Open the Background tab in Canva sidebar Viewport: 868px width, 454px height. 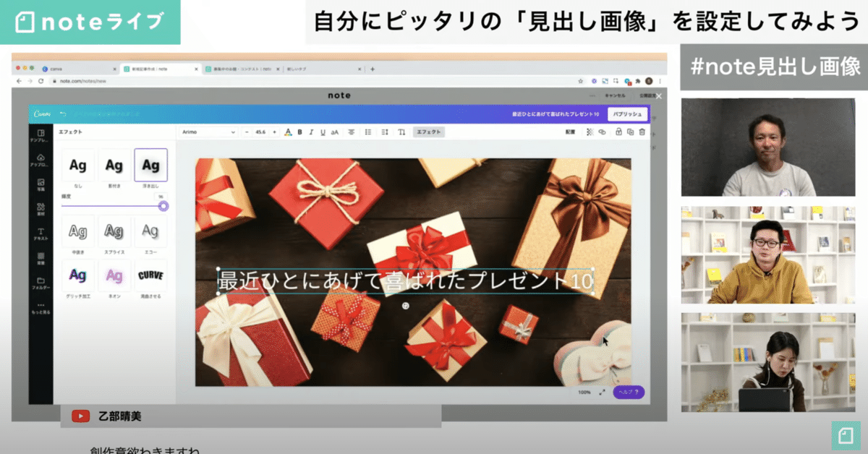[41, 259]
